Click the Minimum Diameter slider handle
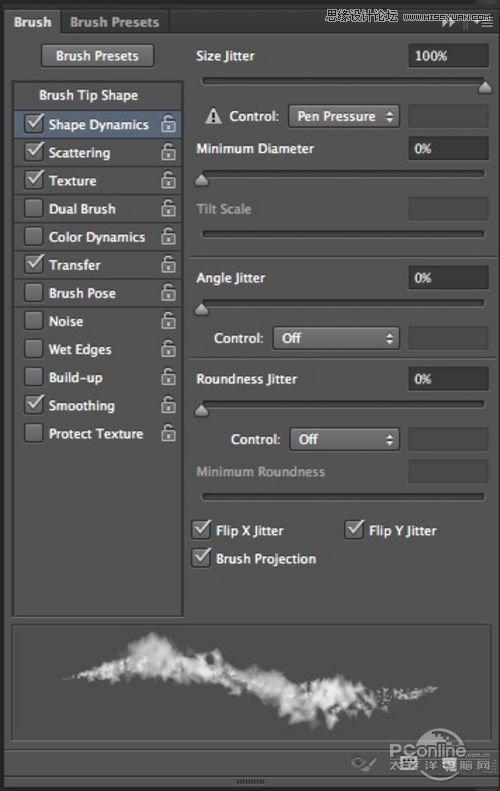Screen dimensions: 500x791 coord(202,180)
